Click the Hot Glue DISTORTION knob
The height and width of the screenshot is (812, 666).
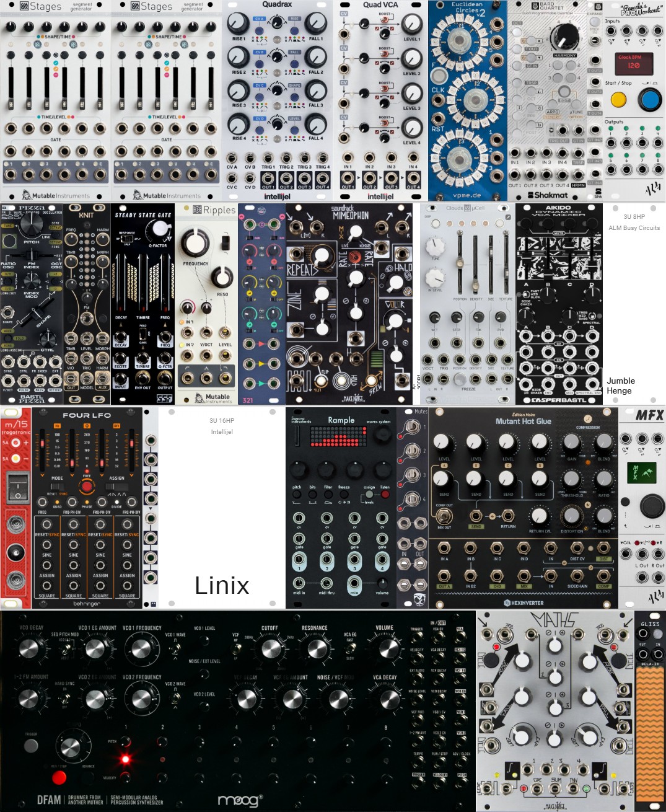[x=571, y=516]
